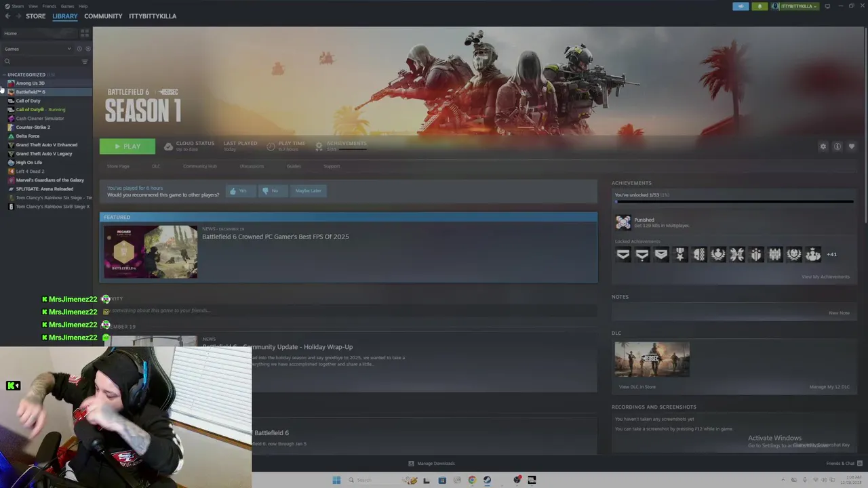Click the cloud status icon
This screenshot has width=868, height=488.
(x=168, y=146)
